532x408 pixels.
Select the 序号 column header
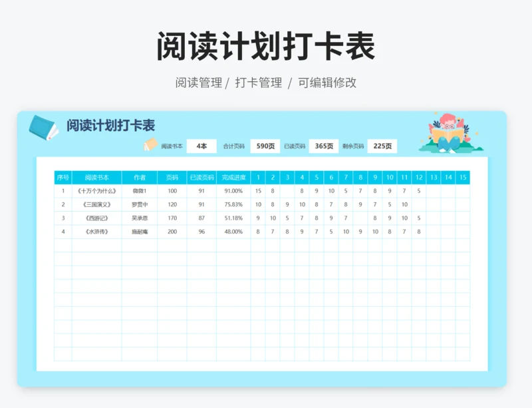tap(63, 178)
